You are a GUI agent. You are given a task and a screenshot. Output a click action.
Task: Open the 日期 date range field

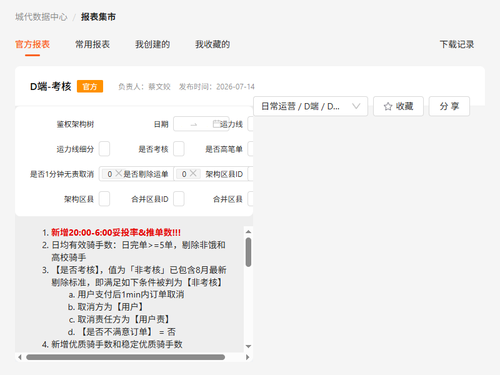pyautogui.click(x=201, y=124)
